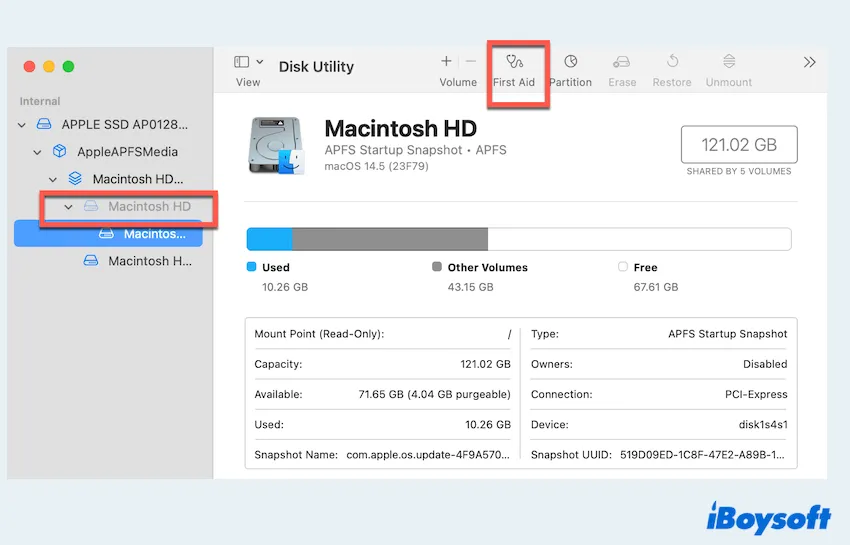The image size is (850, 545).
Task: Click the blue Used legend swatch
Action: (252, 267)
